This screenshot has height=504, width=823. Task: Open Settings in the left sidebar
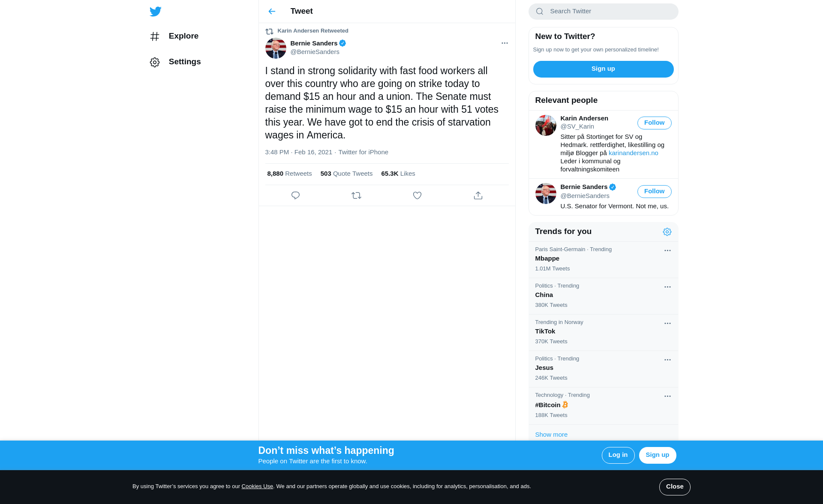(175, 62)
